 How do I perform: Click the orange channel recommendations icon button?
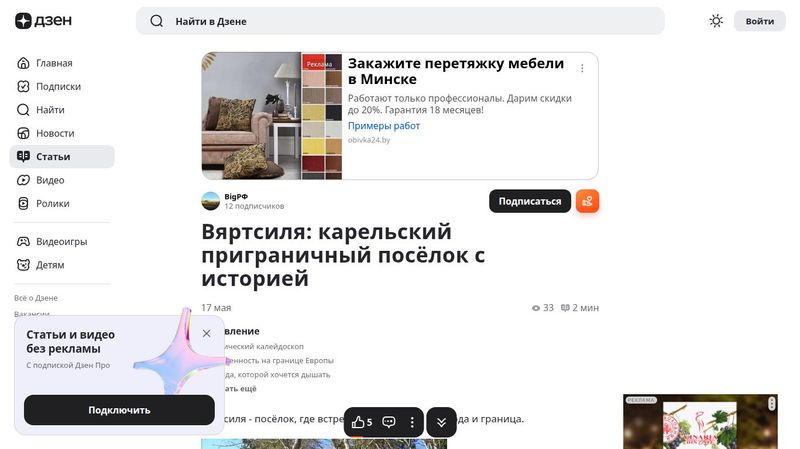point(587,201)
